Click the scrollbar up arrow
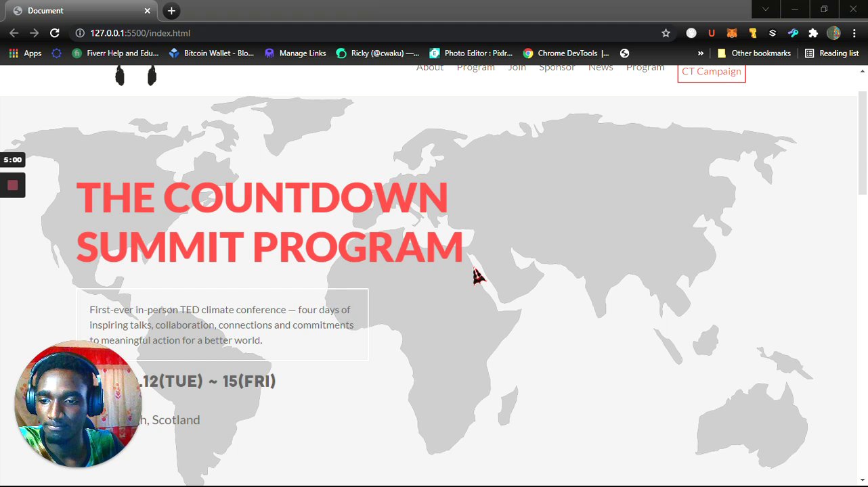The height and width of the screenshot is (487, 868). pyautogui.click(x=863, y=70)
